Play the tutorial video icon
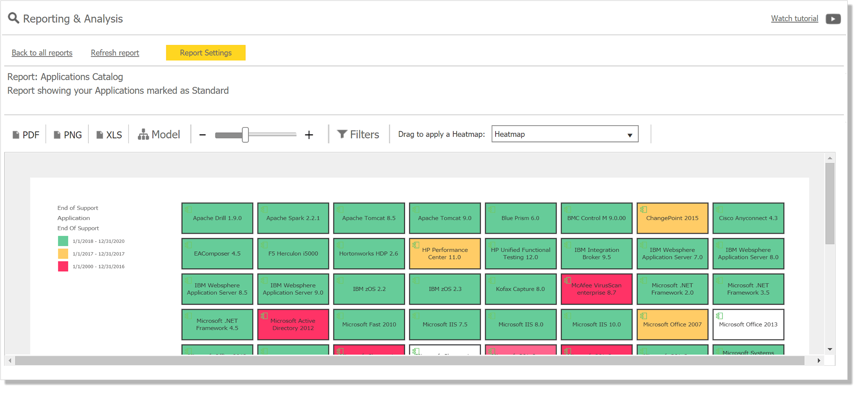This screenshot has height=406, width=868. click(833, 19)
